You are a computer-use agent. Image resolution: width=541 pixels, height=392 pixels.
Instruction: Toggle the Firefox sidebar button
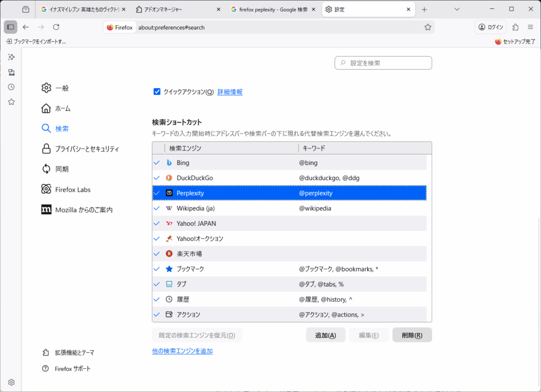11,27
